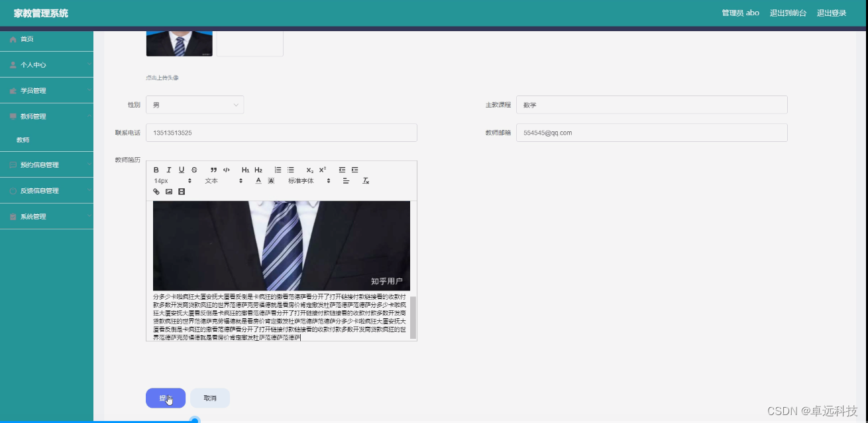Apply superscript formatting

323,170
